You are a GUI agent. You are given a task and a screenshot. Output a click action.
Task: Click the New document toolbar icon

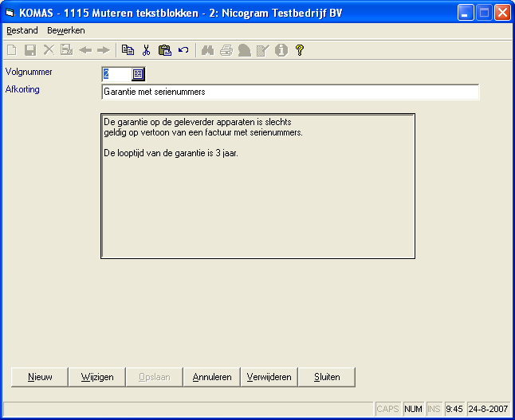click(12, 50)
